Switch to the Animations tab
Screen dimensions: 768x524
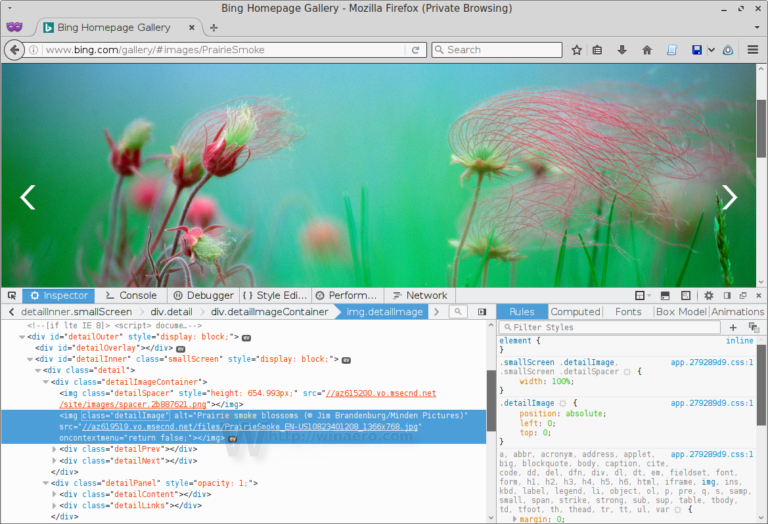coord(738,311)
